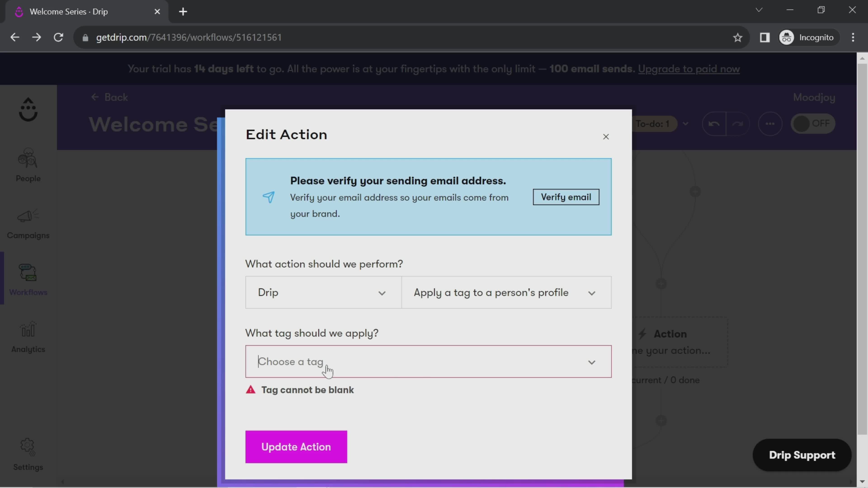Viewport: 868px width, 488px height.
Task: Navigate to Workflows panel
Action: [28, 280]
